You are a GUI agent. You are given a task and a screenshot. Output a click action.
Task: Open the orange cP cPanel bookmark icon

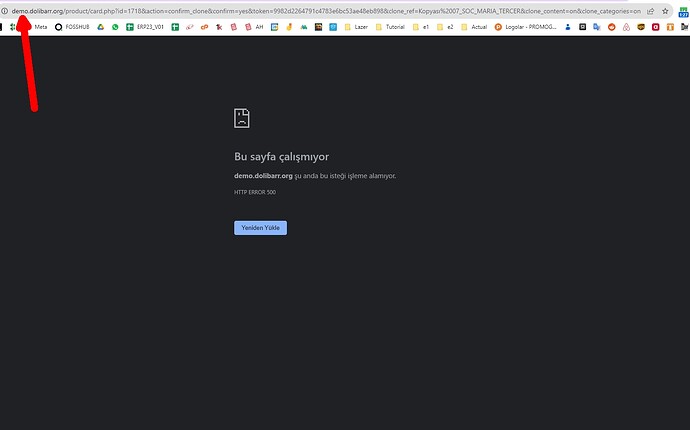point(204,27)
